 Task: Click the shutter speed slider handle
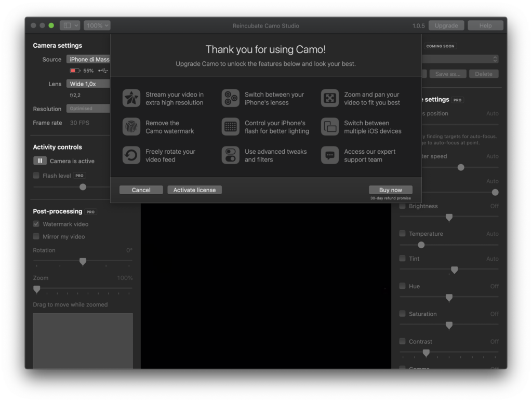click(461, 167)
